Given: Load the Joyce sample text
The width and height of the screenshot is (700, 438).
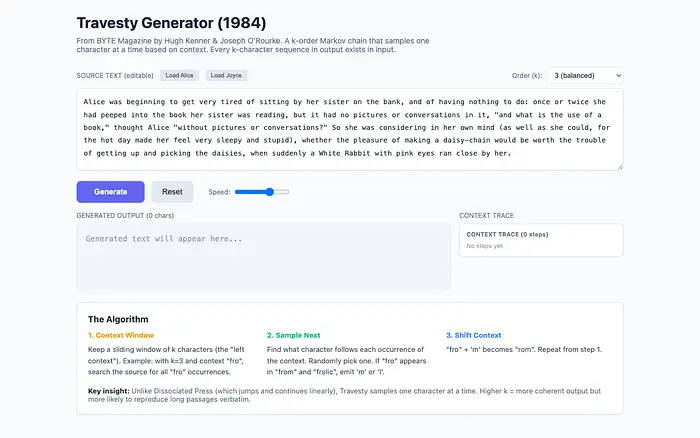Looking at the screenshot, I should pos(226,75).
